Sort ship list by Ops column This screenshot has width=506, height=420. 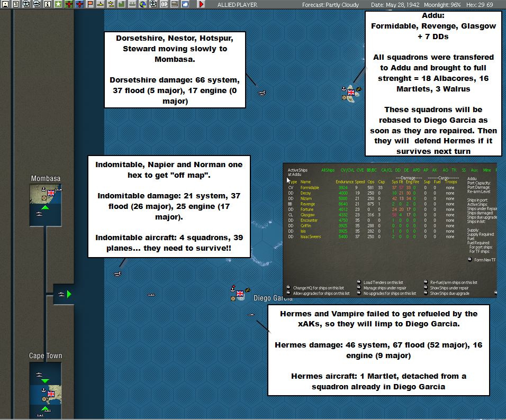pyautogui.click(x=371, y=182)
